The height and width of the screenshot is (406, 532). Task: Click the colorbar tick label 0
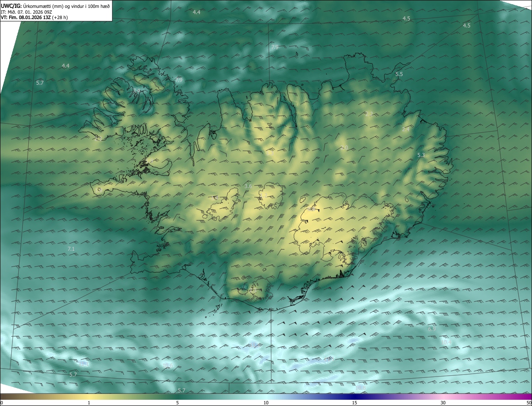point(2,403)
